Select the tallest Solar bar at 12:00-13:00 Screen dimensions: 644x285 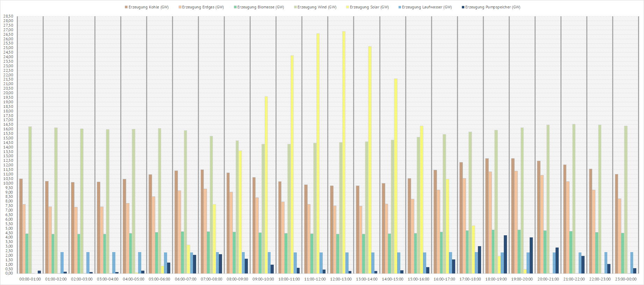[x=344, y=152]
